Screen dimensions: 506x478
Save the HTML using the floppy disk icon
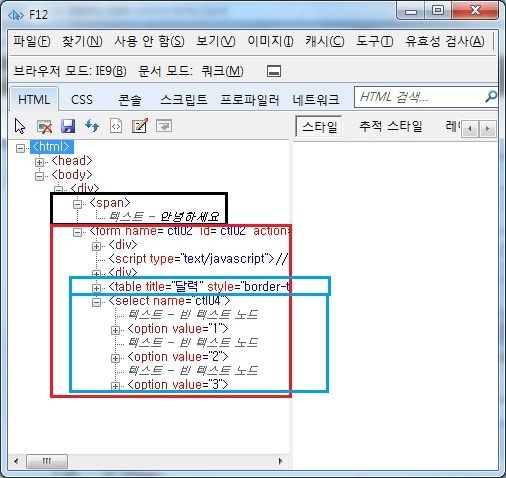pyautogui.click(x=68, y=126)
